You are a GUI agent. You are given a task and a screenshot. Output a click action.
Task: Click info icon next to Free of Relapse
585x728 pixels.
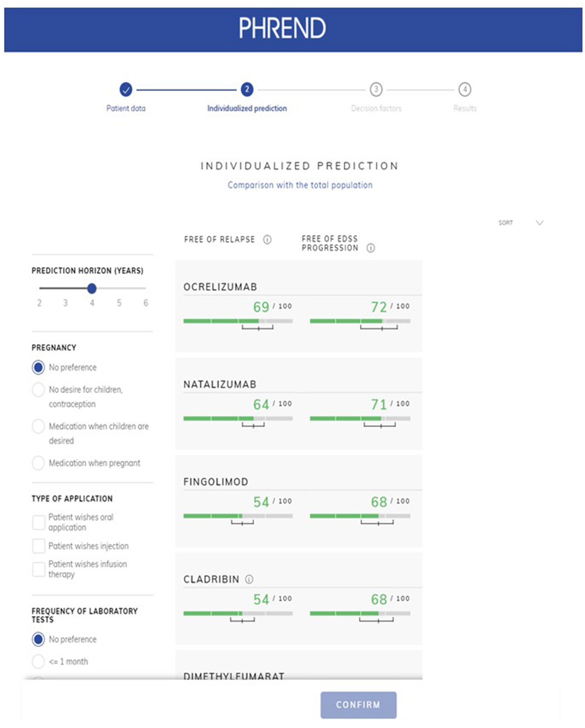tap(267, 239)
